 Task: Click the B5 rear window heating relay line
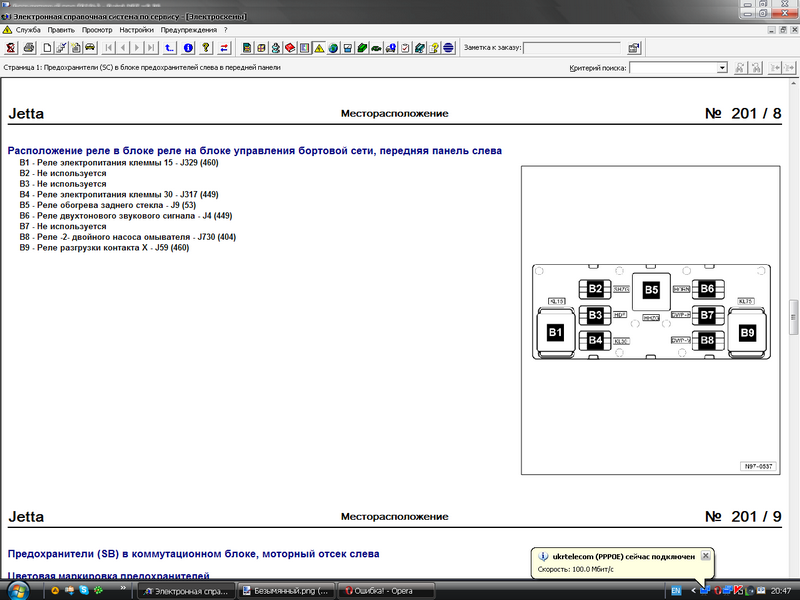tap(108, 205)
